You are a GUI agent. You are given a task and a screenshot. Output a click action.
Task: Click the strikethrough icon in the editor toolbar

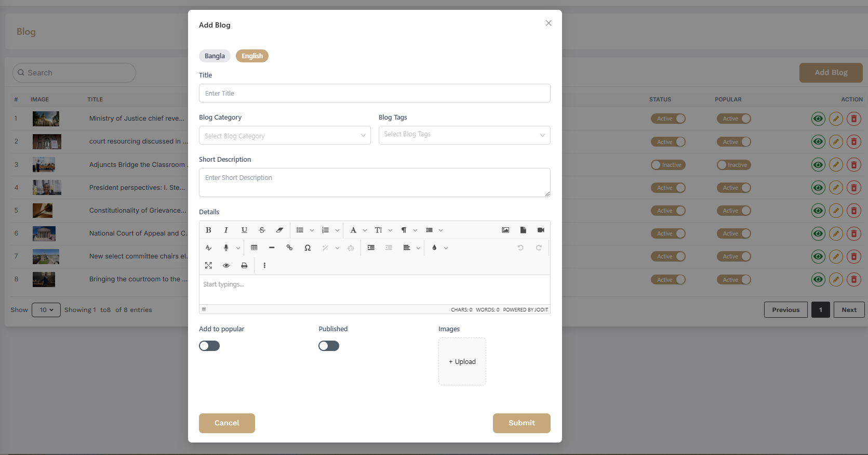click(262, 230)
